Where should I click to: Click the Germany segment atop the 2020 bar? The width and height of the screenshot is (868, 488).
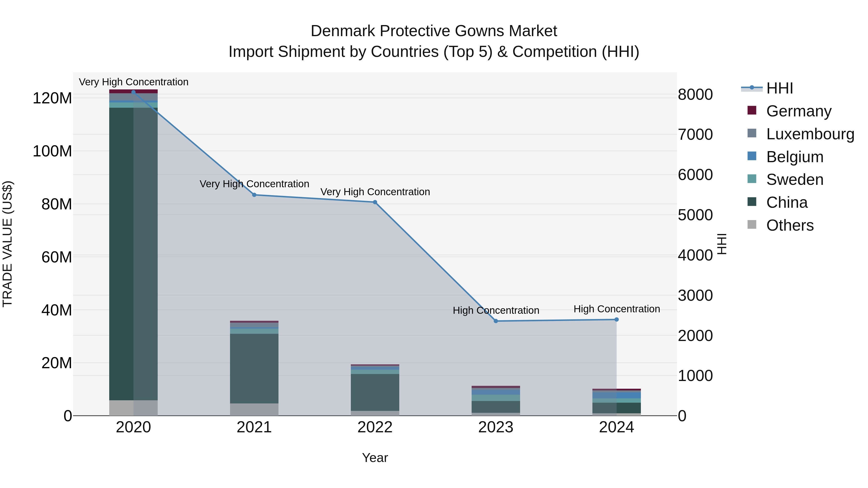(x=133, y=91)
